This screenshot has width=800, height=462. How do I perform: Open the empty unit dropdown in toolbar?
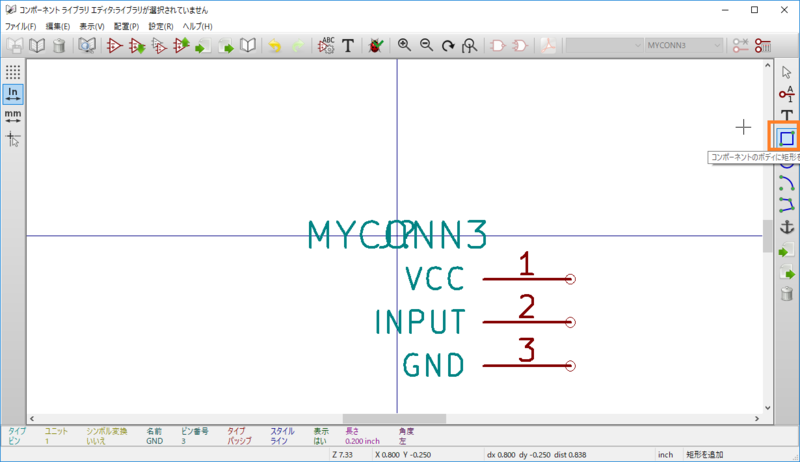[x=604, y=45]
